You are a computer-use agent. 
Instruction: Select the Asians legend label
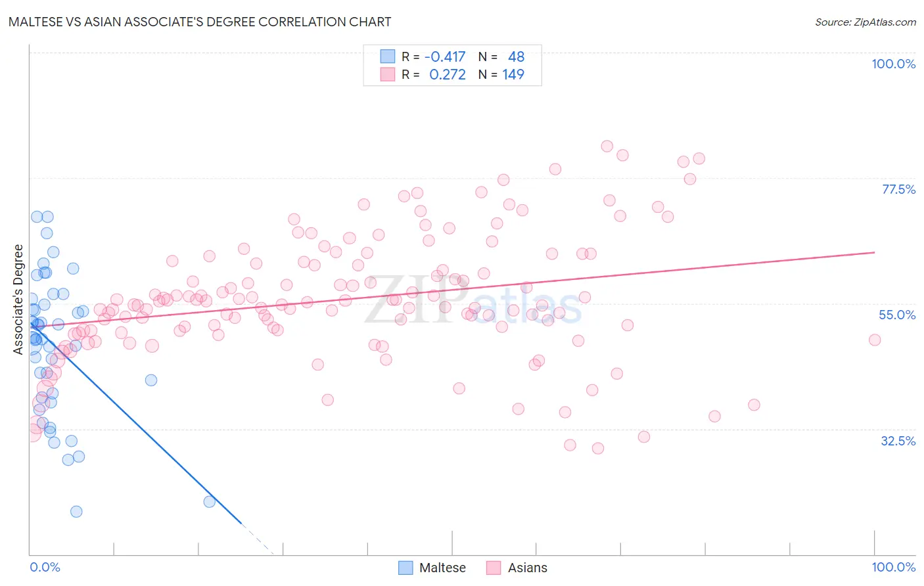[x=527, y=568]
